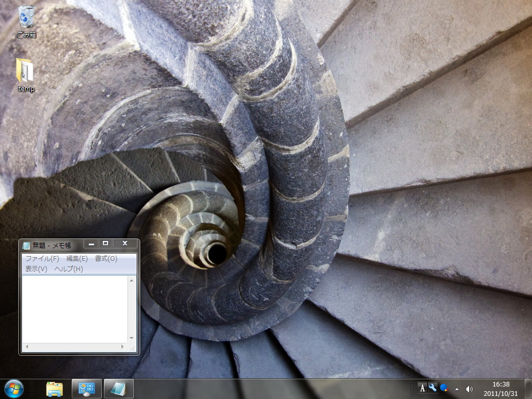
Task: Click the IME input mode 'A' icon
Action: [x=422, y=388]
